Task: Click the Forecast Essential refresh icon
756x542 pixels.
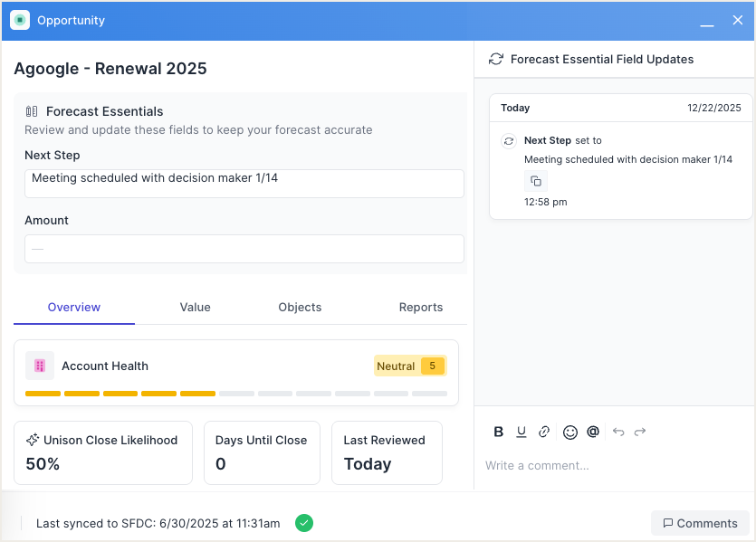Action: click(x=495, y=60)
